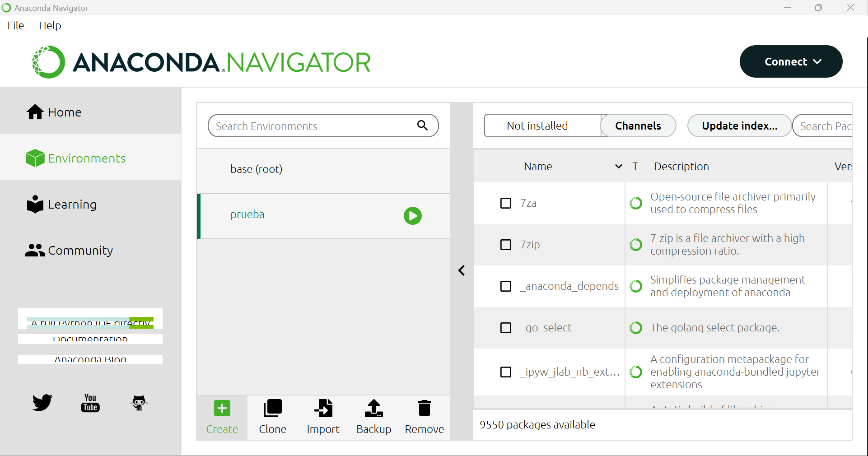Click the Remove trash icon

coord(424,409)
